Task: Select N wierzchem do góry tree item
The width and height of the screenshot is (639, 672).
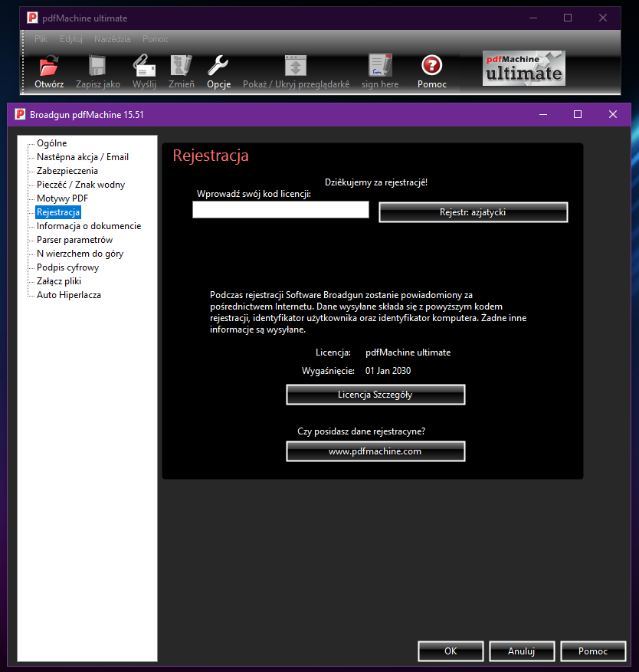Action: coord(80,254)
